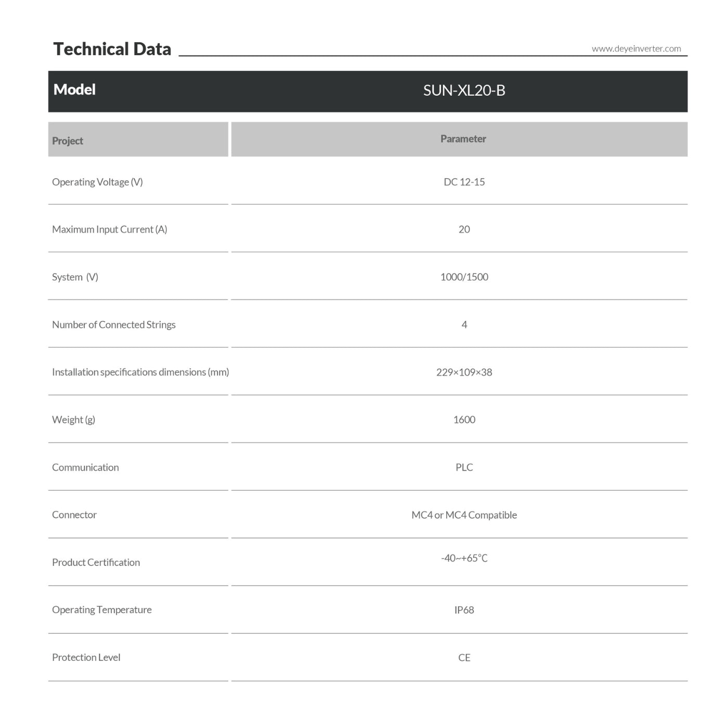Image resolution: width=728 pixels, height=728 pixels.
Task: Click the Parameter column header
Action: coord(463,139)
